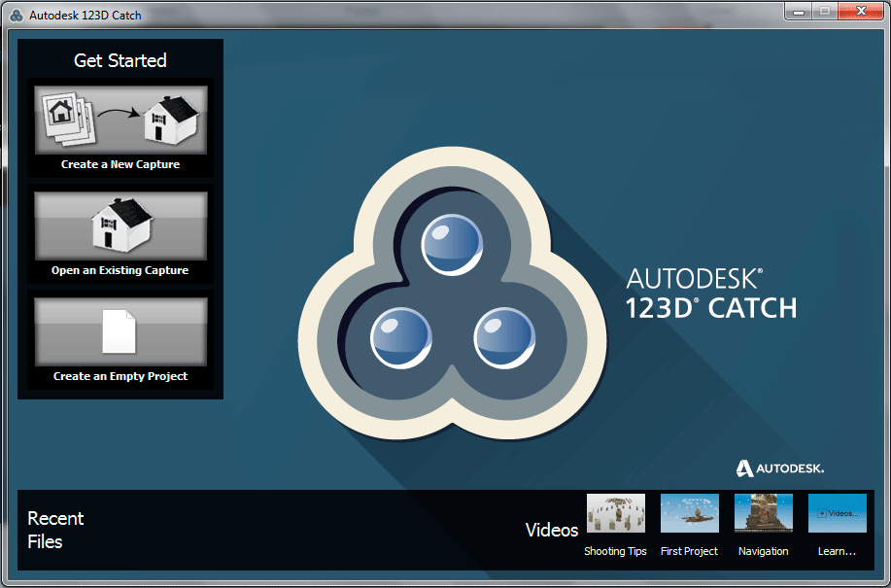Screen dimensions: 891x588
Task: Click the Recent Files heading
Action: (x=55, y=530)
